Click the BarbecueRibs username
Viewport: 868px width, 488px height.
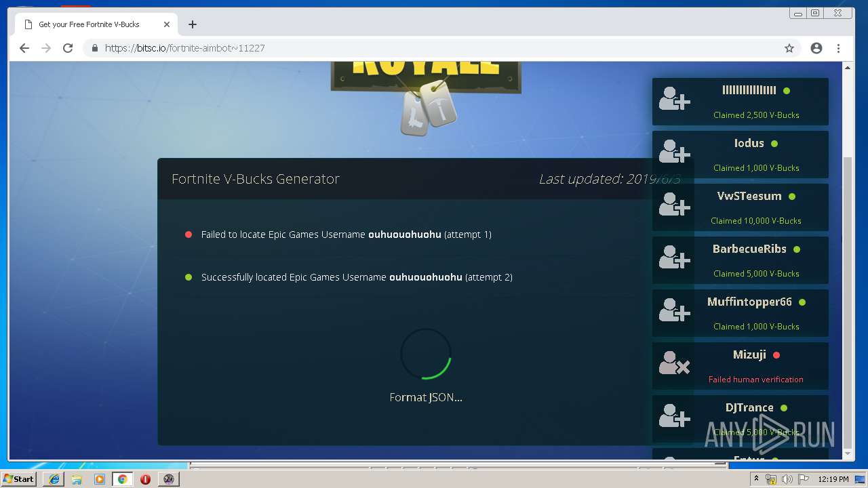coord(749,249)
